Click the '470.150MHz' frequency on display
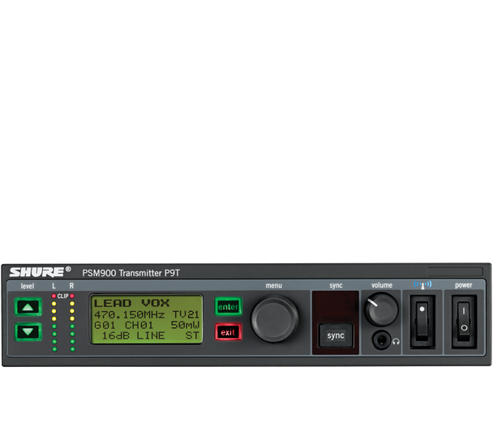The image size is (493, 448). click(129, 314)
